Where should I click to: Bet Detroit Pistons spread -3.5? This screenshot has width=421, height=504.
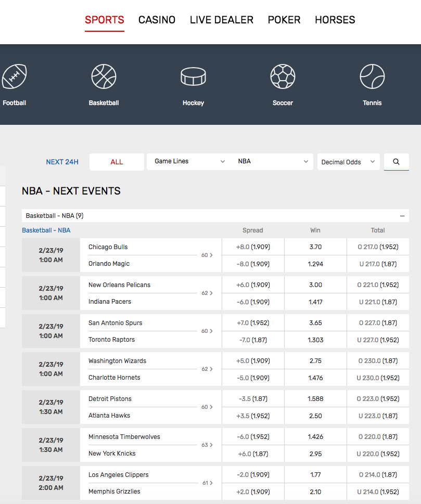tap(253, 398)
